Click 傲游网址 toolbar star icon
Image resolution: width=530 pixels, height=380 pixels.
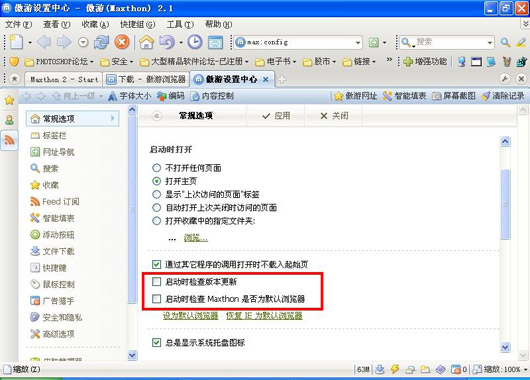point(355,96)
